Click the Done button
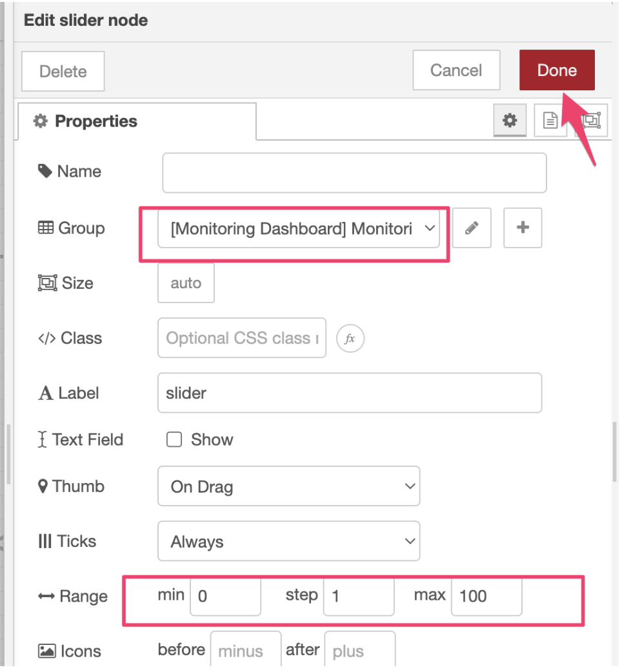The width and height of the screenshot is (622, 672). (x=556, y=70)
